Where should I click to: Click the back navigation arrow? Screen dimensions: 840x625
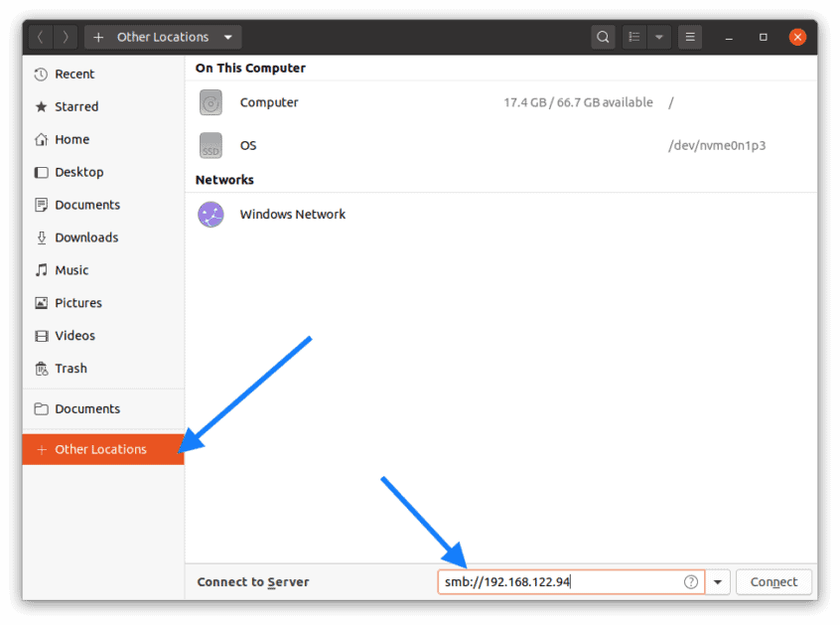39,36
